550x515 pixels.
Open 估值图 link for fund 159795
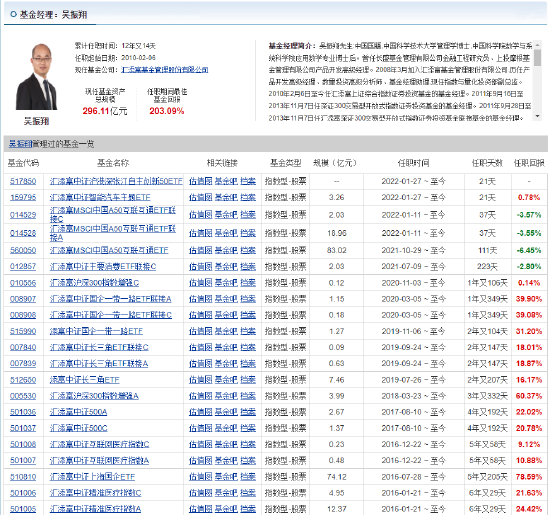pyautogui.click(x=201, y=198)
